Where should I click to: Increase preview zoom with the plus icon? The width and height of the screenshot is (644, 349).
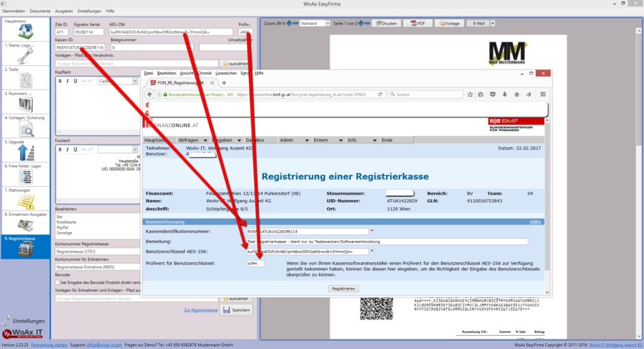point(289,23)
